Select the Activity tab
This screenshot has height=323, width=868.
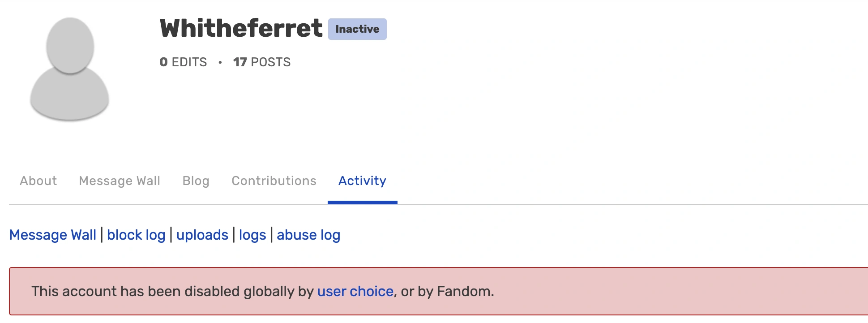(362, 181)
